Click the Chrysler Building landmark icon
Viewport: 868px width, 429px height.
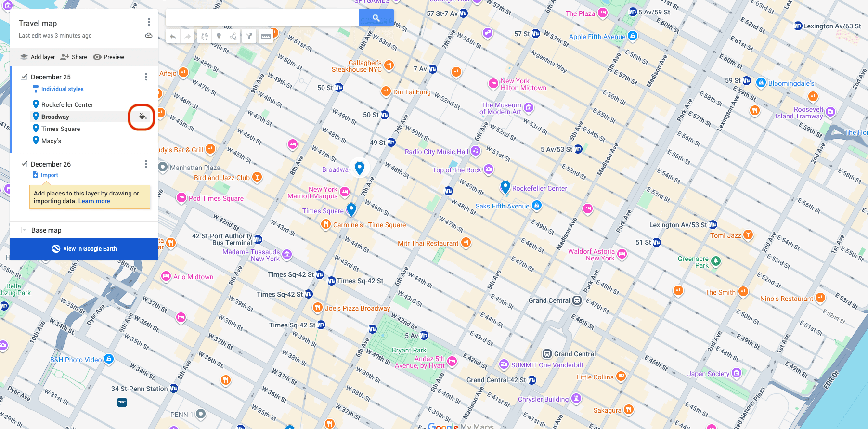click(576, 399)
